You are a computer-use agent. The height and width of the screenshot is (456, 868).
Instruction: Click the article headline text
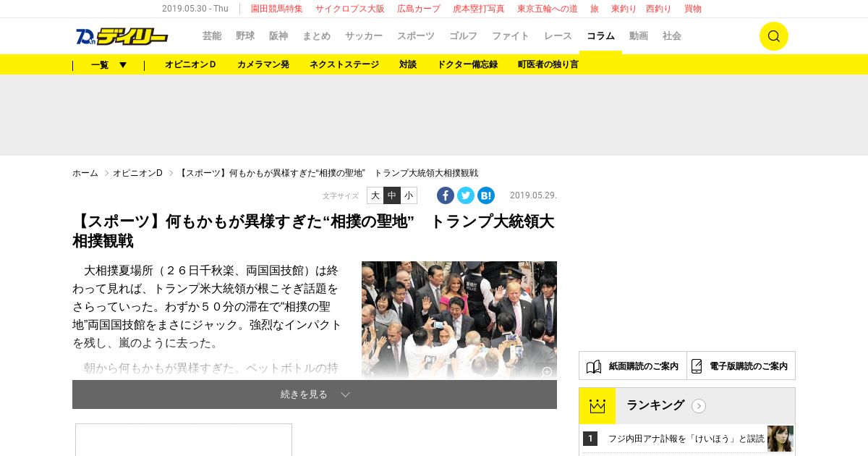(313, 231)
